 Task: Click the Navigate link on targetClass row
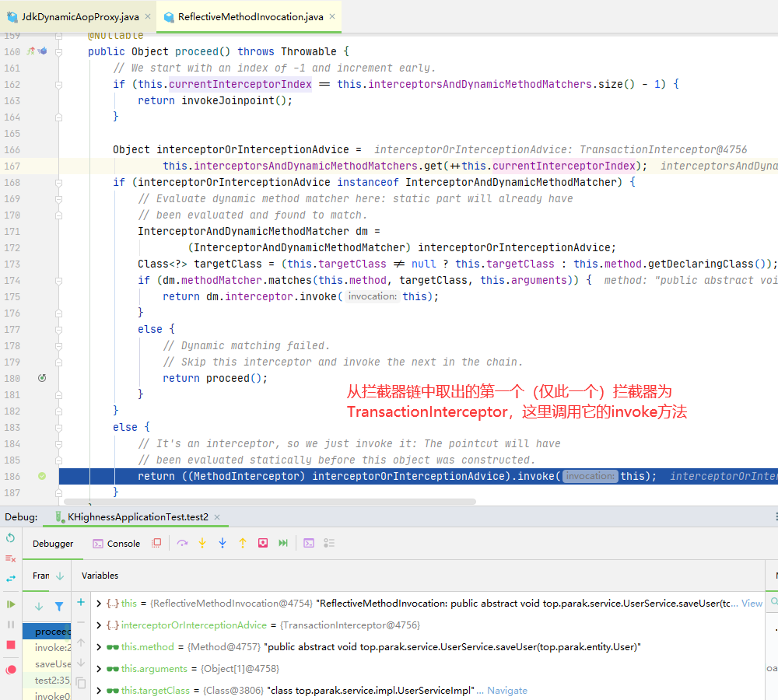507,691
